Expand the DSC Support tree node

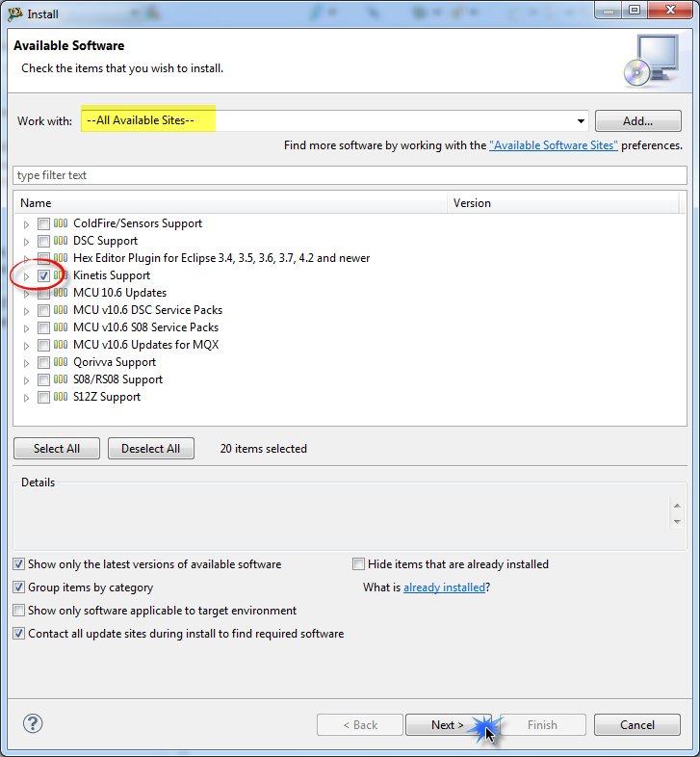(x=27, y=242)
